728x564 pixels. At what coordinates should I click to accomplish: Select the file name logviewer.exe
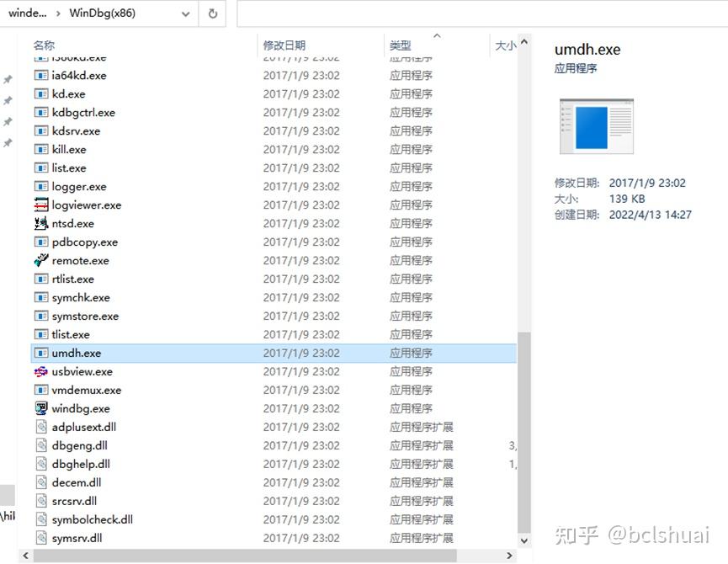click(x=87, y=205)
